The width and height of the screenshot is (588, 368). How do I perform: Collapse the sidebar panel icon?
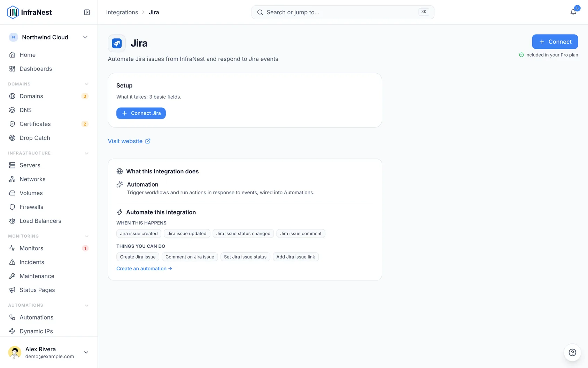[87, 12]
